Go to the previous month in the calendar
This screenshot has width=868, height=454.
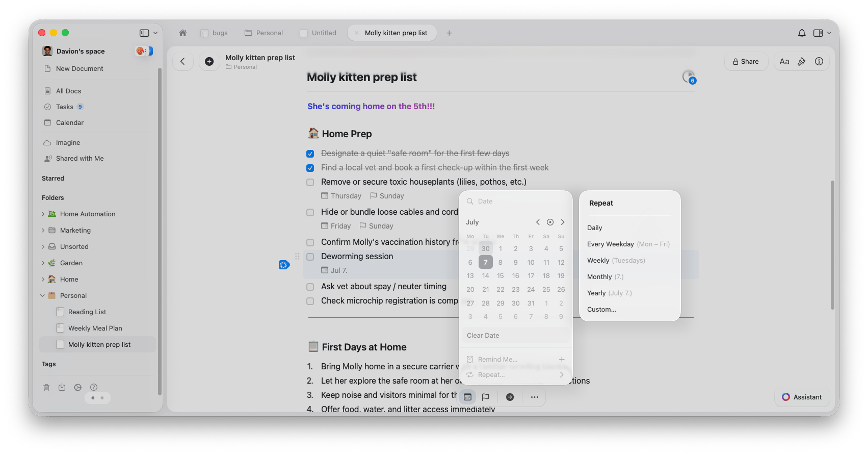pyautogui.click(x=538, y=222)
